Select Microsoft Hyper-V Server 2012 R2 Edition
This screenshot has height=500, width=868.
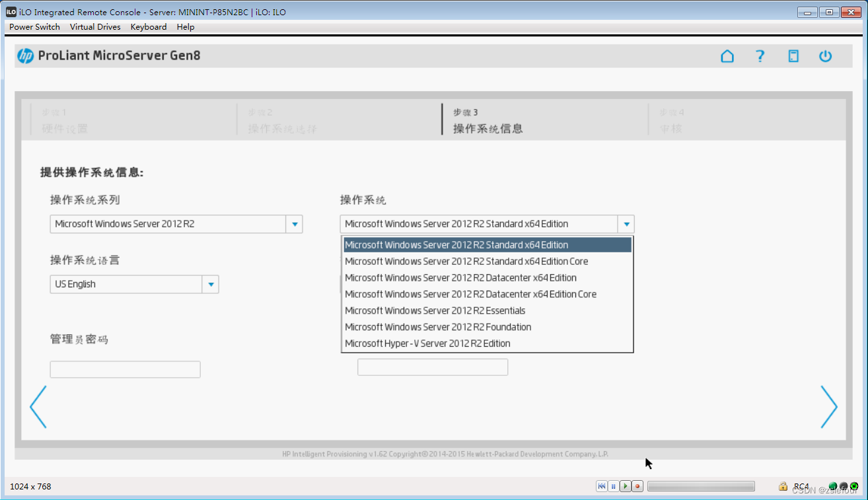tap(488, 343)
